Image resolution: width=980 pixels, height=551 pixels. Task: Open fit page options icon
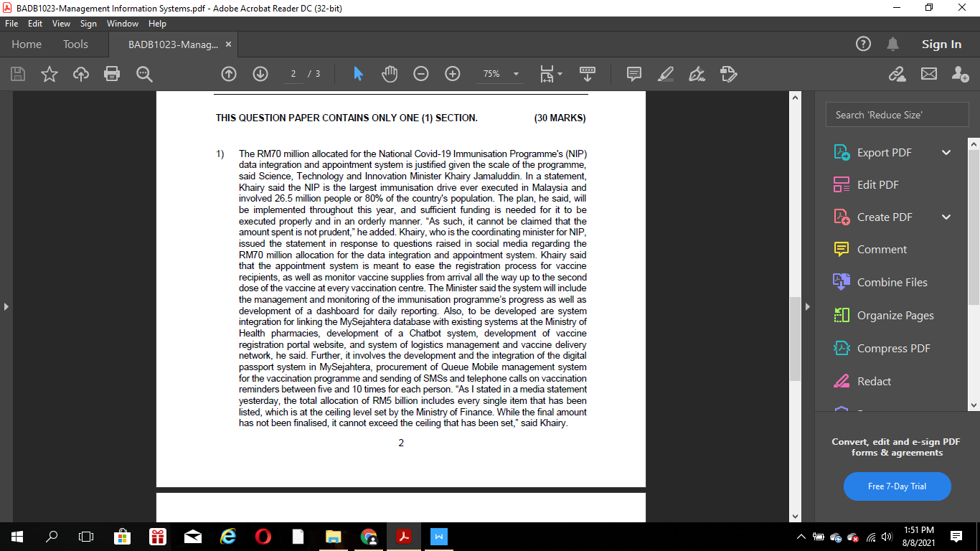pyautogui.click(x=551, y=74)
